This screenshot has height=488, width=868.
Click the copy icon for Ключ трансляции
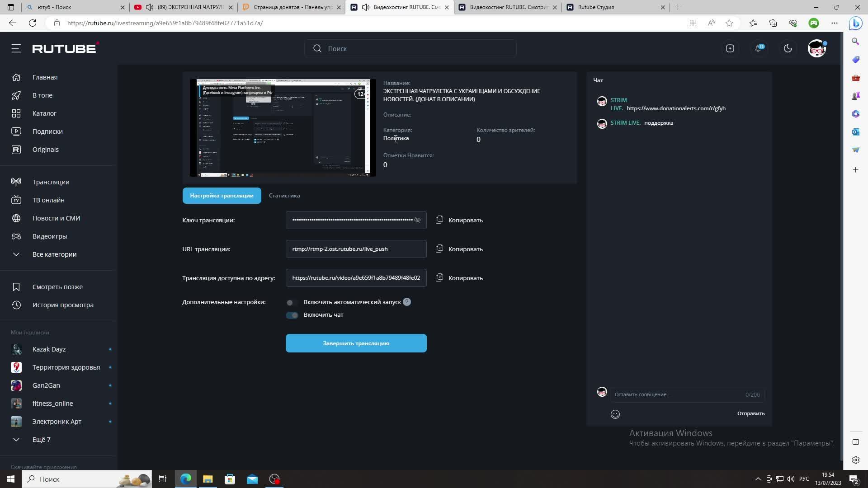pyautogui.click(x=439, y=220)
